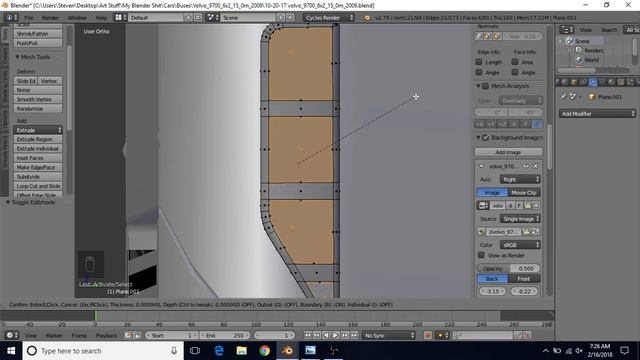Jump to the last frame of timeline
640x360 pixels.
354,335
